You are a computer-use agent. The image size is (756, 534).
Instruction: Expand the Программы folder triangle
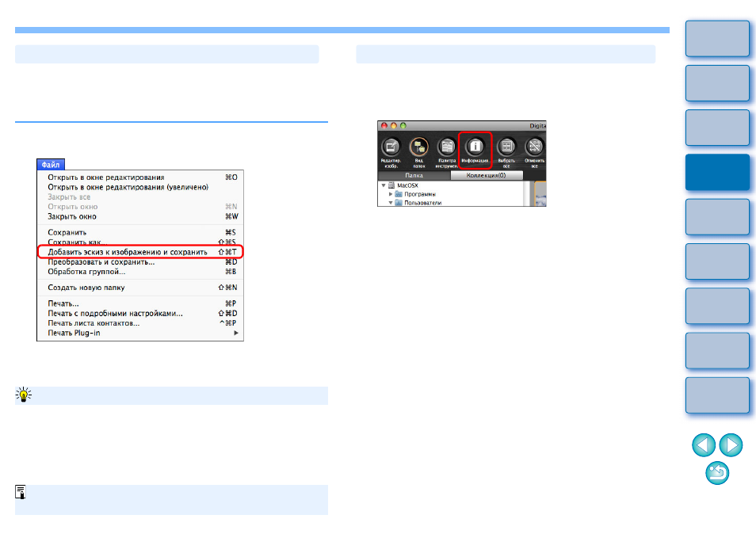[x=391, y=194]
